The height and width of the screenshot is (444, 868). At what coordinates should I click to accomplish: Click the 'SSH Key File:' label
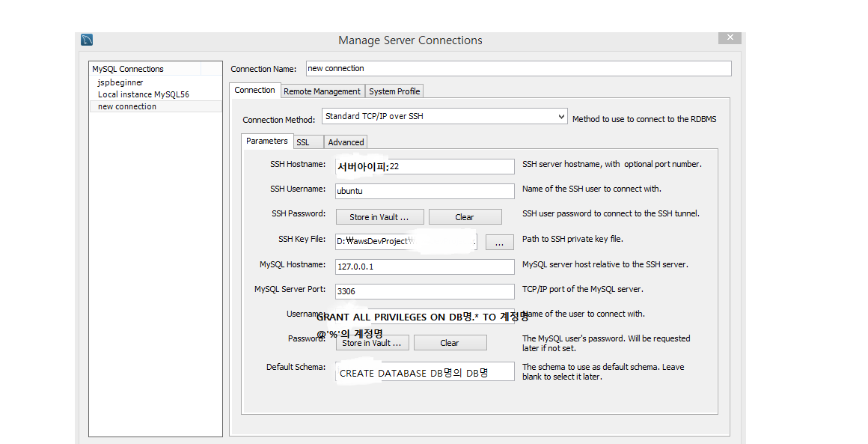[x=302, y=239]
